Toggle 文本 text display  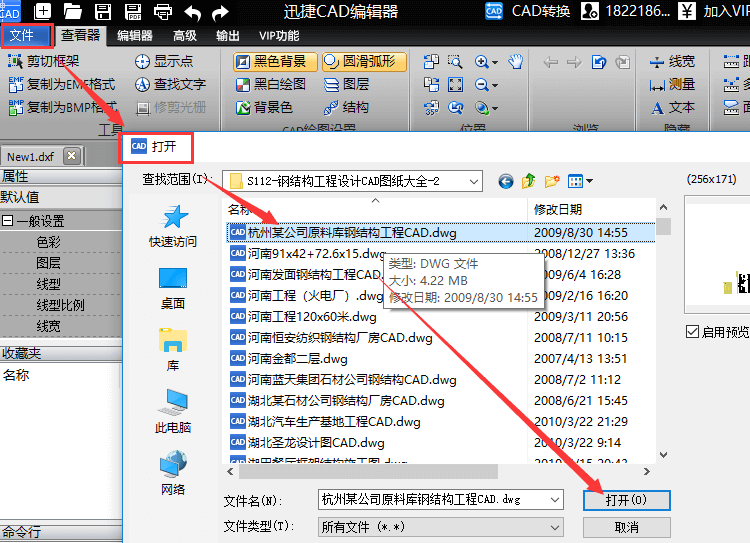672,108
